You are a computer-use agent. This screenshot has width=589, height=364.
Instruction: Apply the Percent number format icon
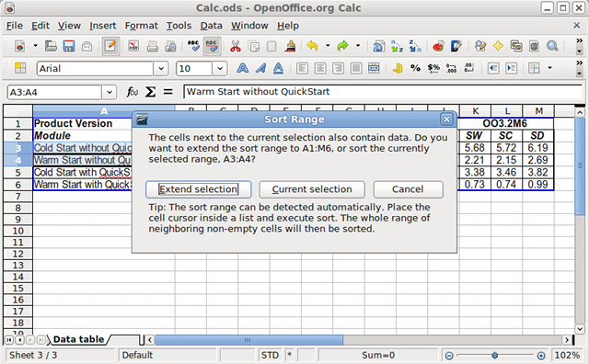[415, 68]
